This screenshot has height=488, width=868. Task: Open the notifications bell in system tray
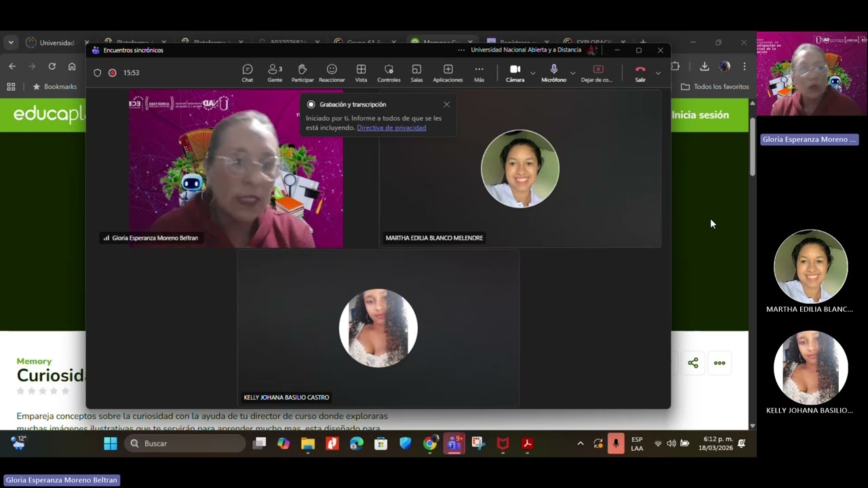[741, 443]
